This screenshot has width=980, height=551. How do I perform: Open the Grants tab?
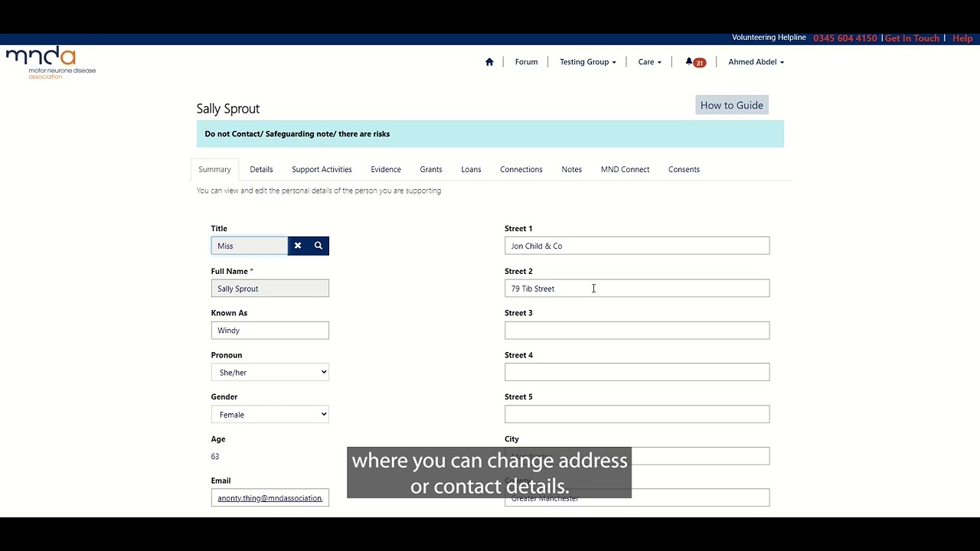(x=431, y=169)
